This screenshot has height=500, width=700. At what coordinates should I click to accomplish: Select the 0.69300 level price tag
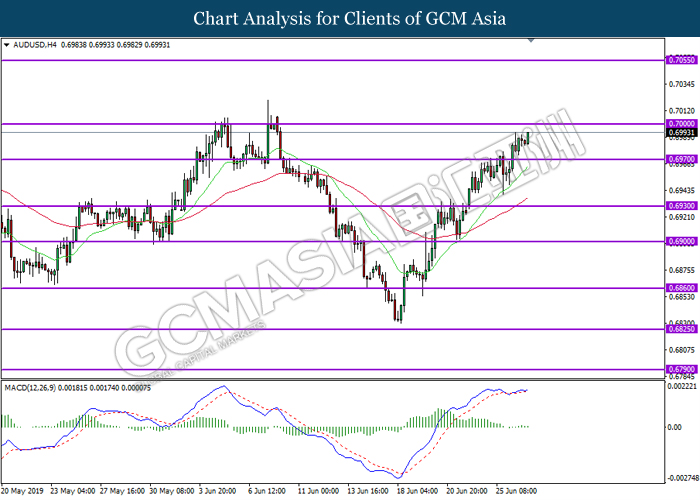pyautogui.click(x=681, y=206)
